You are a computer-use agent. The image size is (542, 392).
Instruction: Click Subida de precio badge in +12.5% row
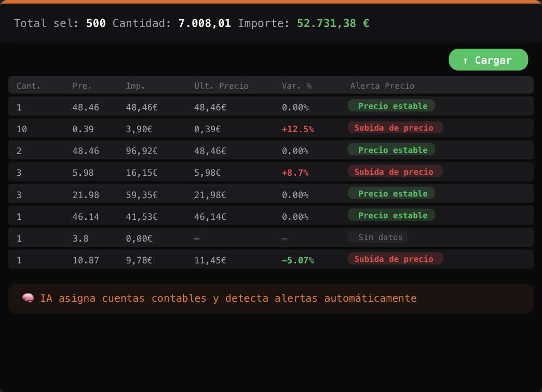click(396, 128)
